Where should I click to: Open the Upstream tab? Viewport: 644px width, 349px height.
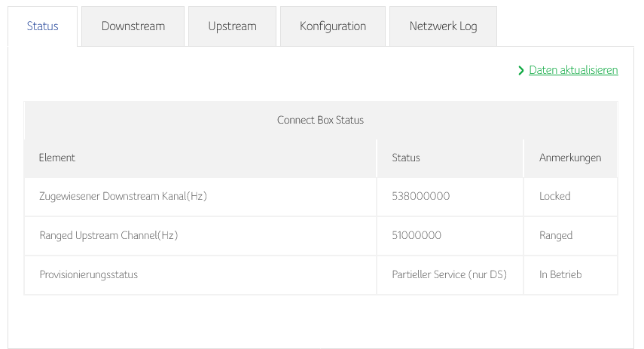232,26
